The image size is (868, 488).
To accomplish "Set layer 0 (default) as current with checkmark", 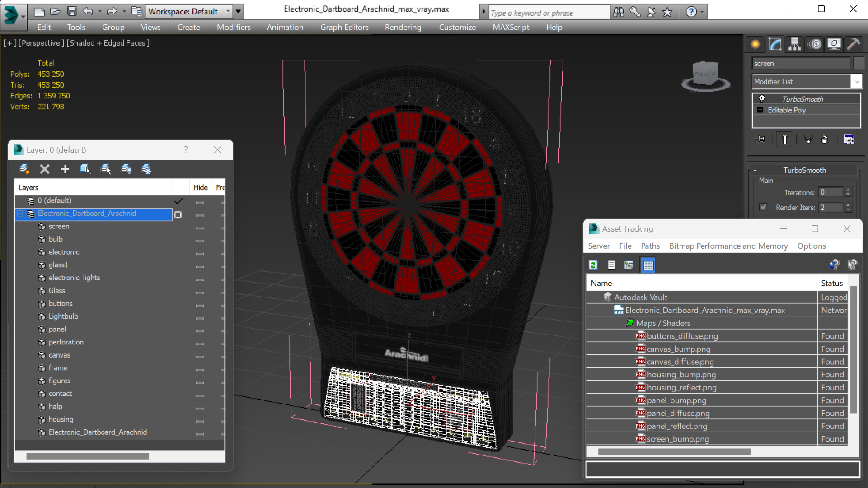I will (x=178, y=200).
